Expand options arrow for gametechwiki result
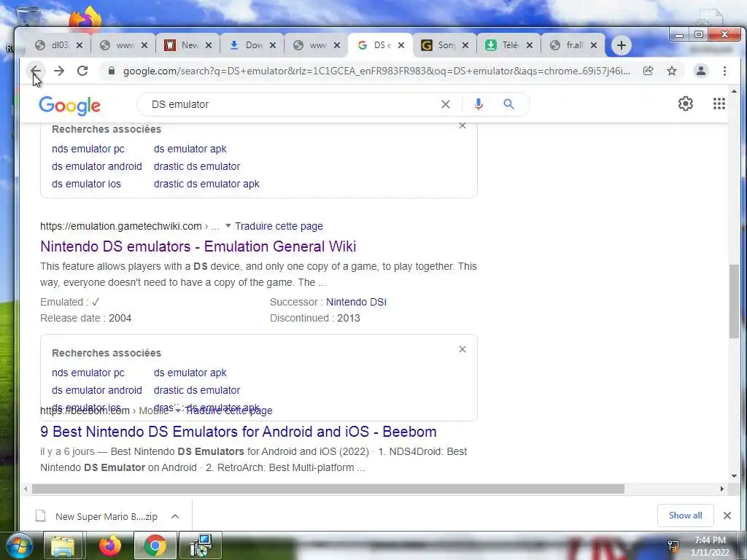Viewport: 747px width, 560px height. pyautogui.click(x=228, y=226)
